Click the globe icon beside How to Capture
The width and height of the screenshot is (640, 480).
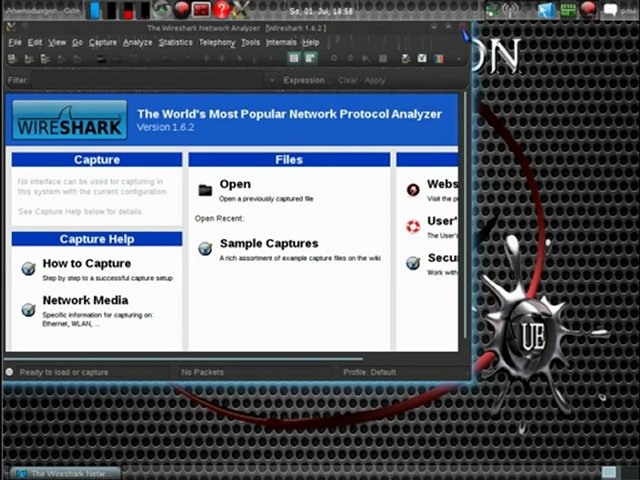point(28,268)
